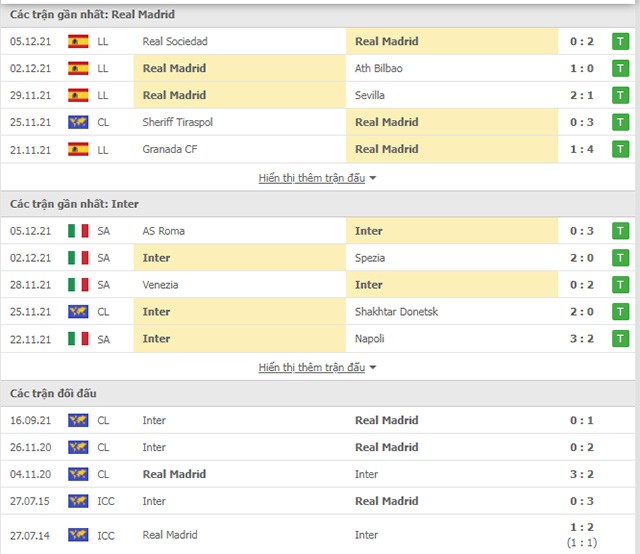Viewport: 640px width, 554px height.
Task: Click dropdown arrow under Inter recent matches
Action: (x=372, y=367)
